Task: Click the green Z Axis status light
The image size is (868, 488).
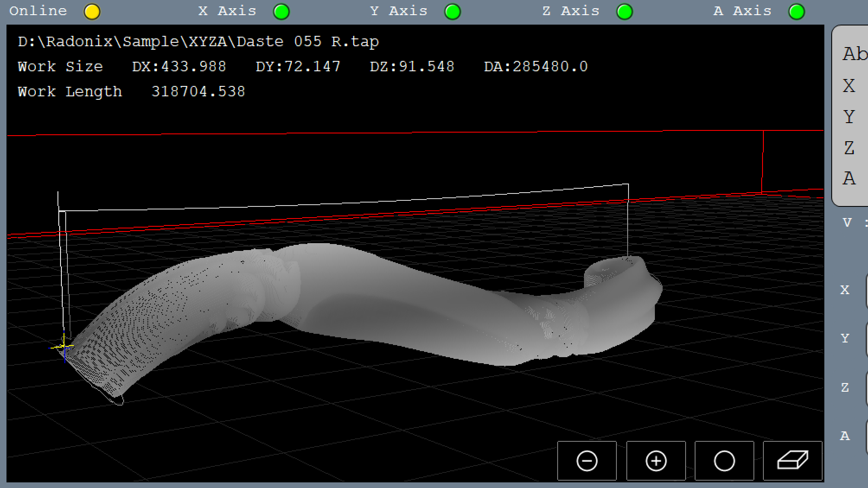Action: (625, 12)
